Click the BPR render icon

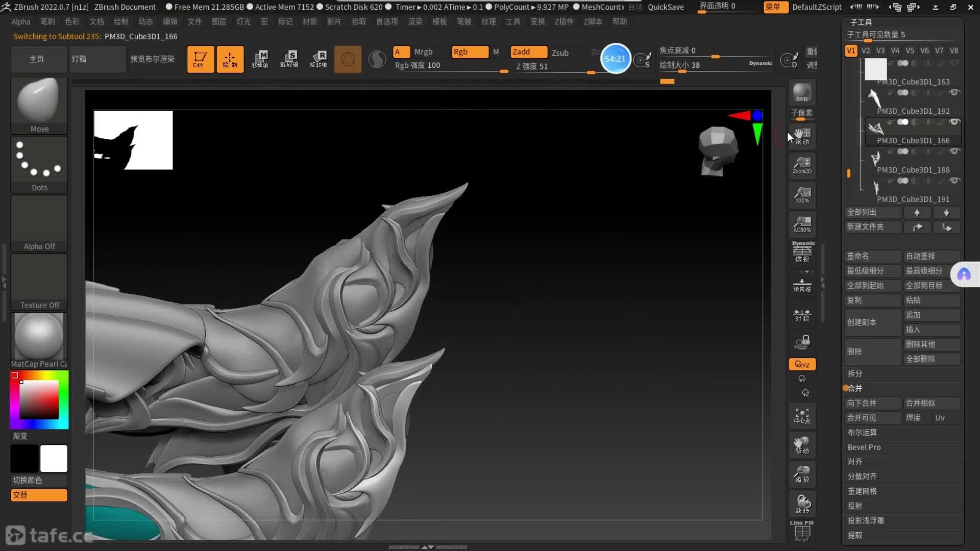tap(802, 93)
